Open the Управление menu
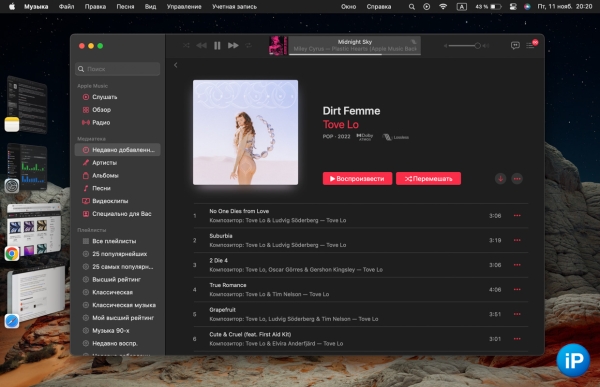This screenshot has height=387, width=600. 184,7
